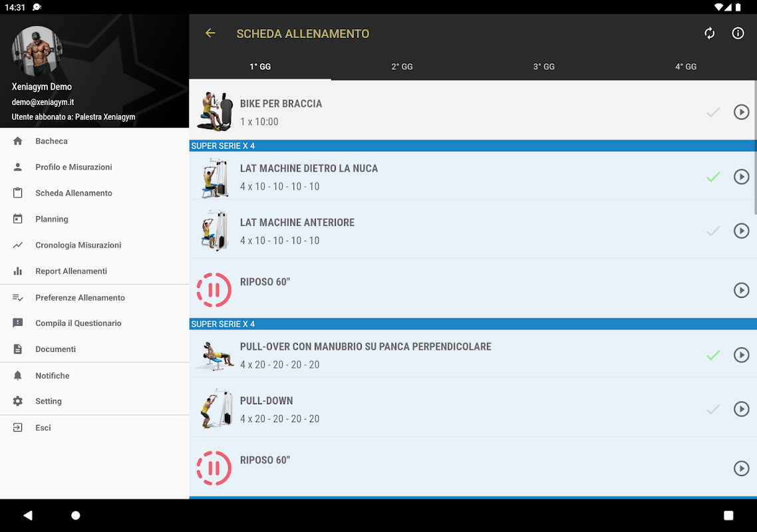757x532 pixels.
Task: Open Bacheca home icon in sidebar
Action: (18, 141)
